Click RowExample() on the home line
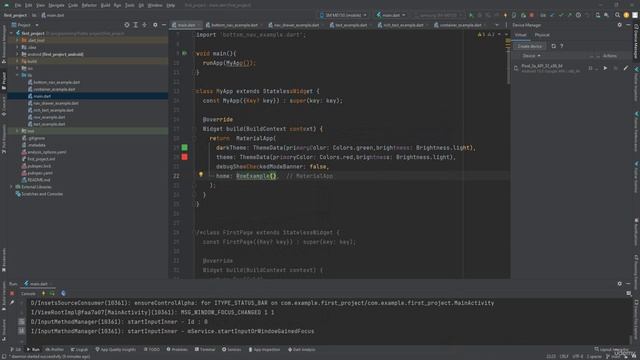The width and height of the screenshot is (640, 360). tap(256, 176)
